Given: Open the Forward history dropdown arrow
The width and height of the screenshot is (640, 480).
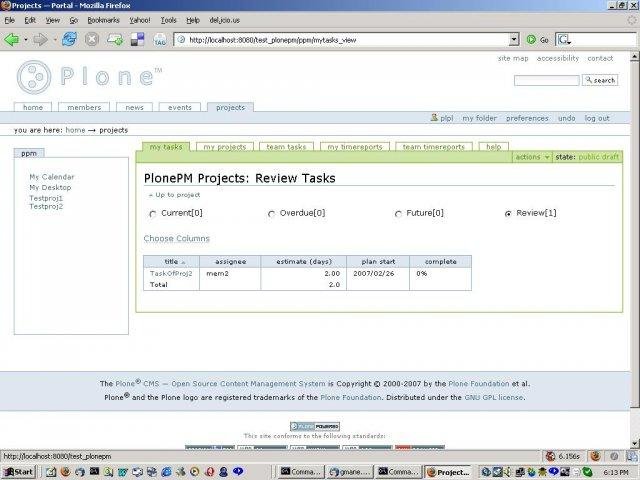Looking at the screenshot, I should (x=55, y=40).
